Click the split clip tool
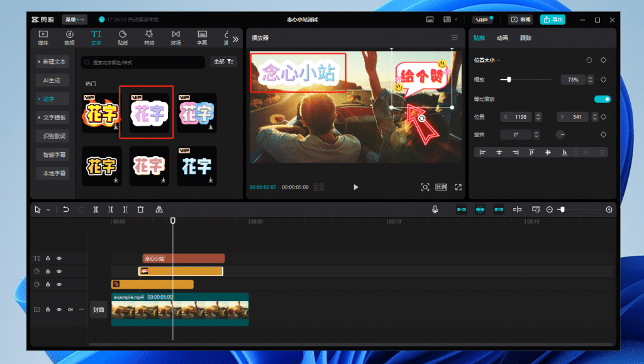 96,209
